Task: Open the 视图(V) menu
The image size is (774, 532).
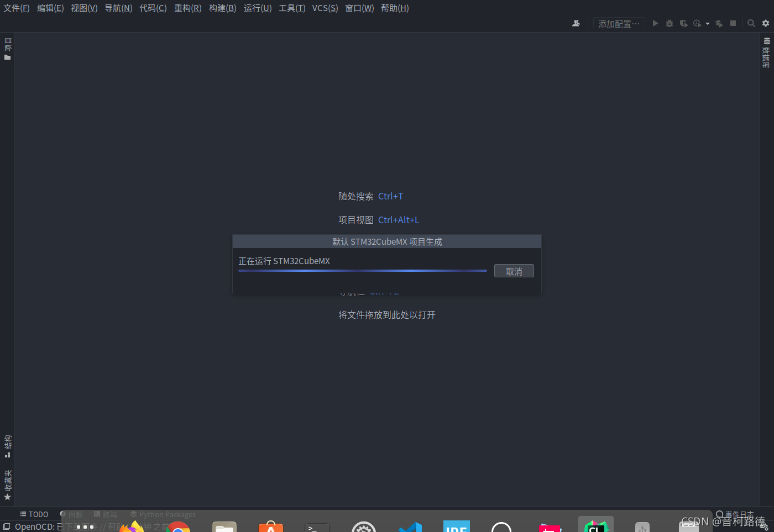Action: 84,8
